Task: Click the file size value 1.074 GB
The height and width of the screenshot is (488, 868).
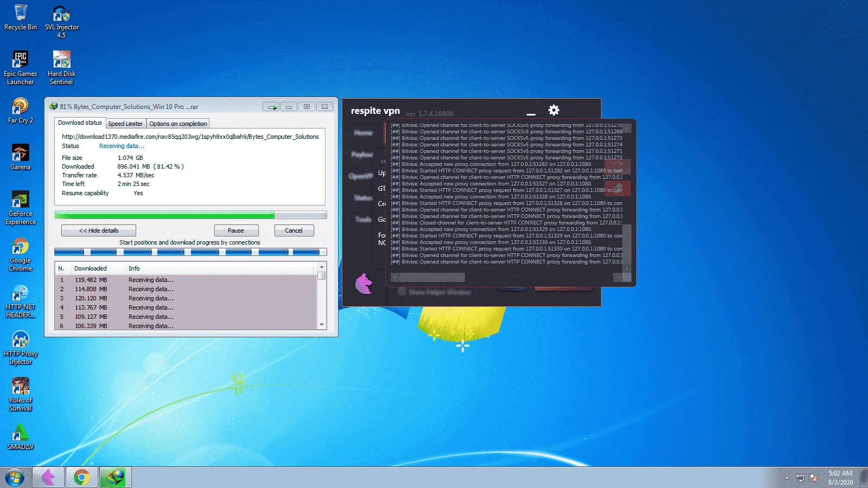Action: [x=130, y=158]
